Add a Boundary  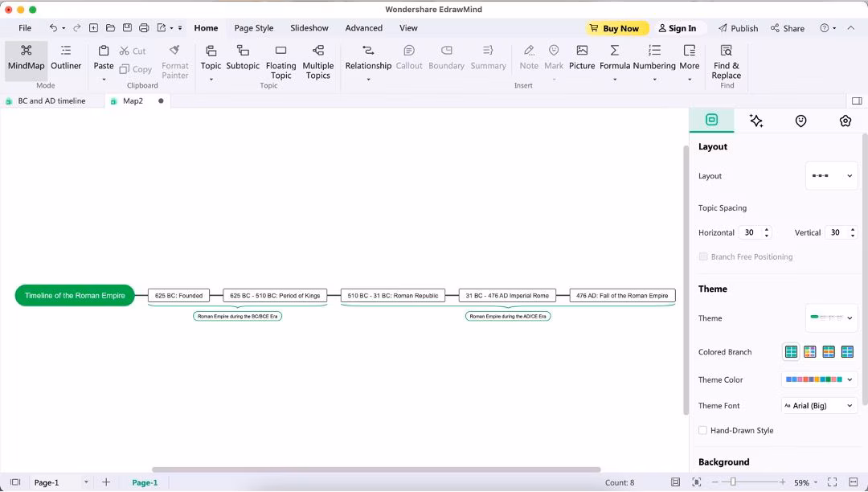tap(446, 58)
